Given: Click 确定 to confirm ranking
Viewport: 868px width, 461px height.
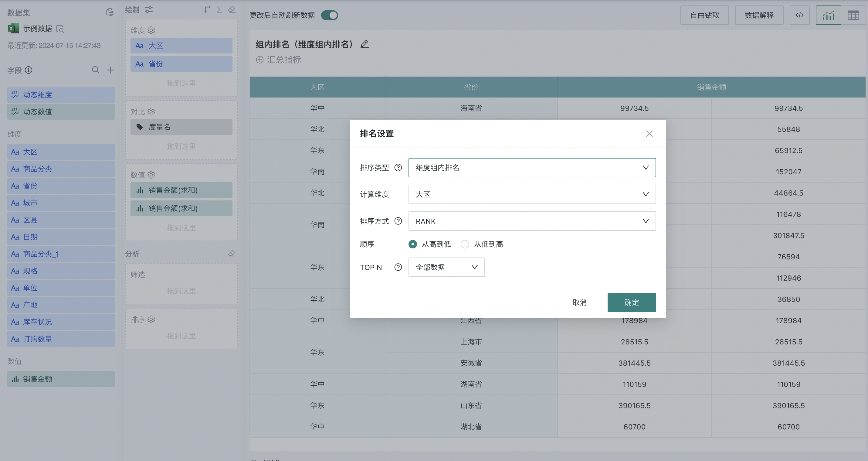Looking at the screenshot, I should (x=632, y=302).
